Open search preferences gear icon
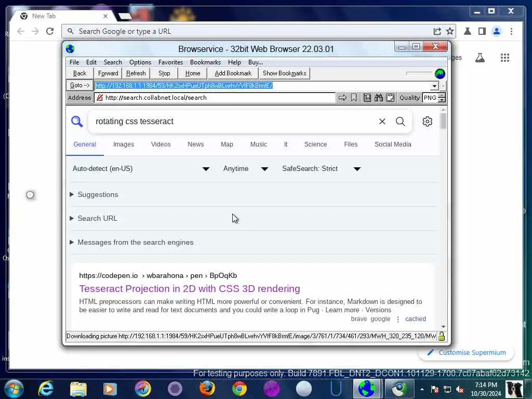532x399 pixels. [427, 122]
